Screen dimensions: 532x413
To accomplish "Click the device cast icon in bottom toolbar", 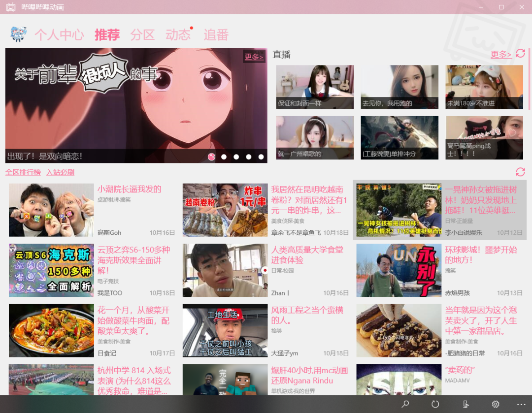I will [x=465, y=404].
